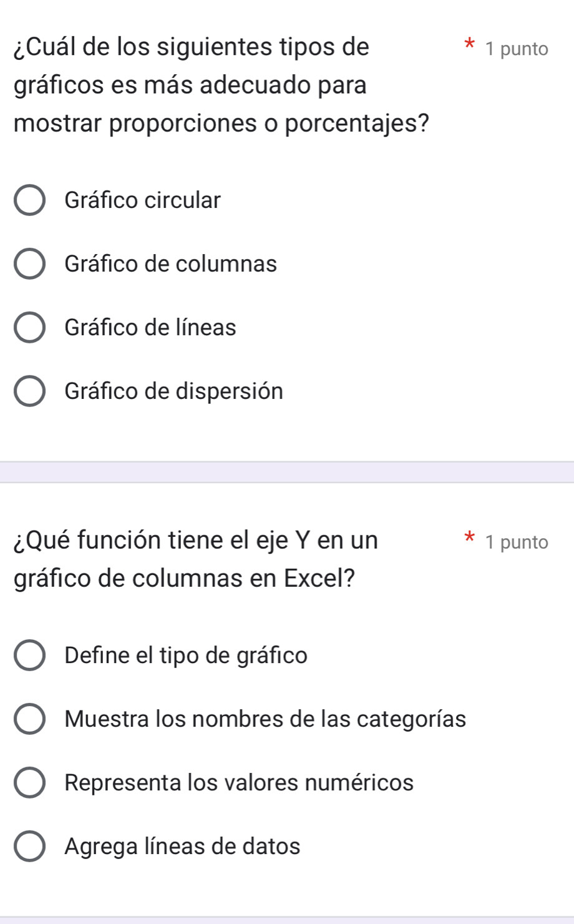
Task: Choose radio for Muestra los nombres de las categorías
Action: tap(29, 719)
